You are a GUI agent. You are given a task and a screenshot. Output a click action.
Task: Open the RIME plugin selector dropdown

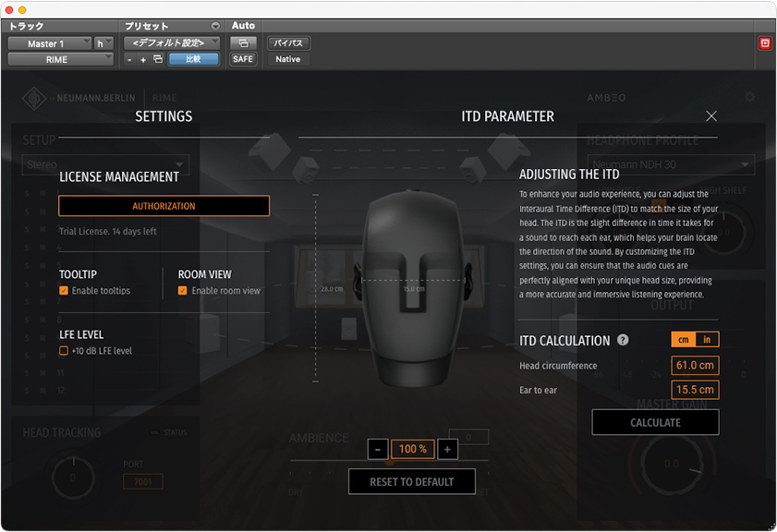[60, 59]
